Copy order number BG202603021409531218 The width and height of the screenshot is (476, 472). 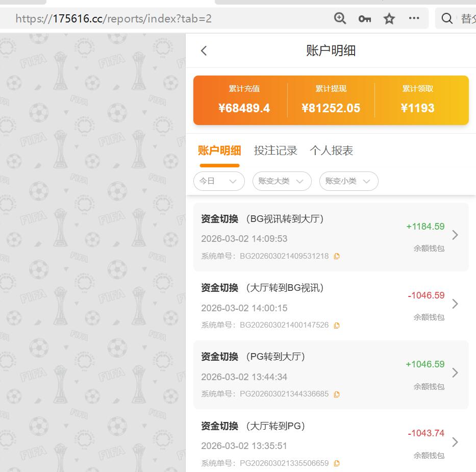tap(336, 256)
